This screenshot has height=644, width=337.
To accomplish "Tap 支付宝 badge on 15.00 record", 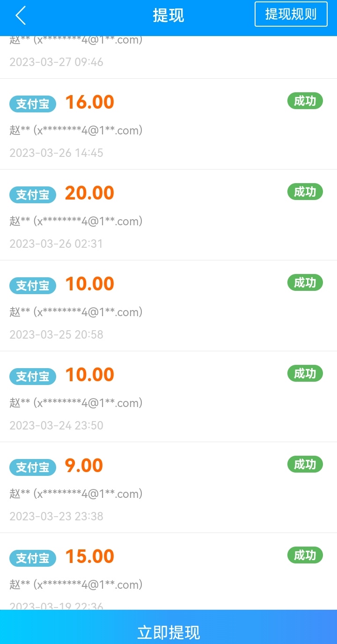I will tap(33, 558).
